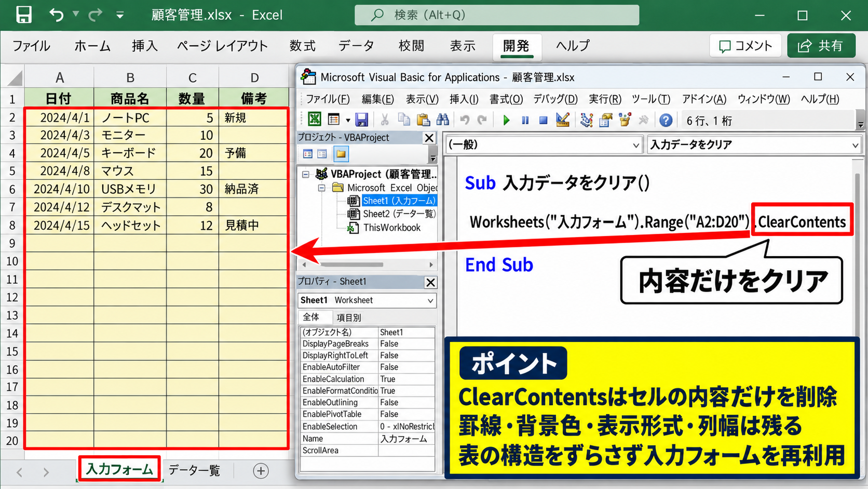Collapse the Microsoft Excel Objects folder node
868x489 pixels.
322,188
